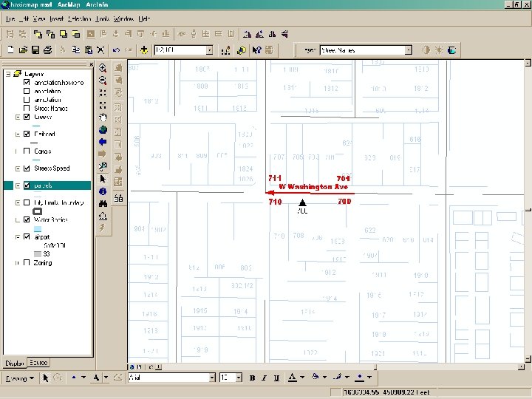Click the What's This help pointer
Screen dimensions: 532x399
256,50
